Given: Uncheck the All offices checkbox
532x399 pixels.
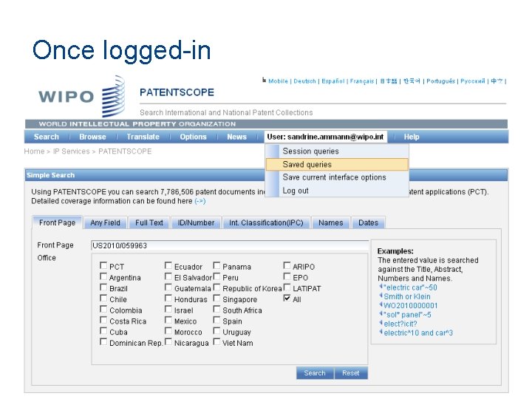Looking at the screenshot, I should pos(287,298).
